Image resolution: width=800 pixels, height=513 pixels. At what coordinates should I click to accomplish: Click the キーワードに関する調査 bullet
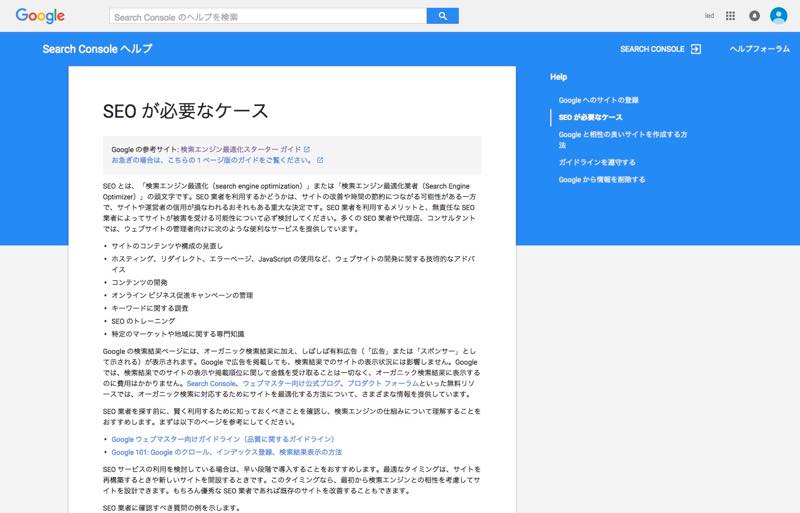click(150, 308)
